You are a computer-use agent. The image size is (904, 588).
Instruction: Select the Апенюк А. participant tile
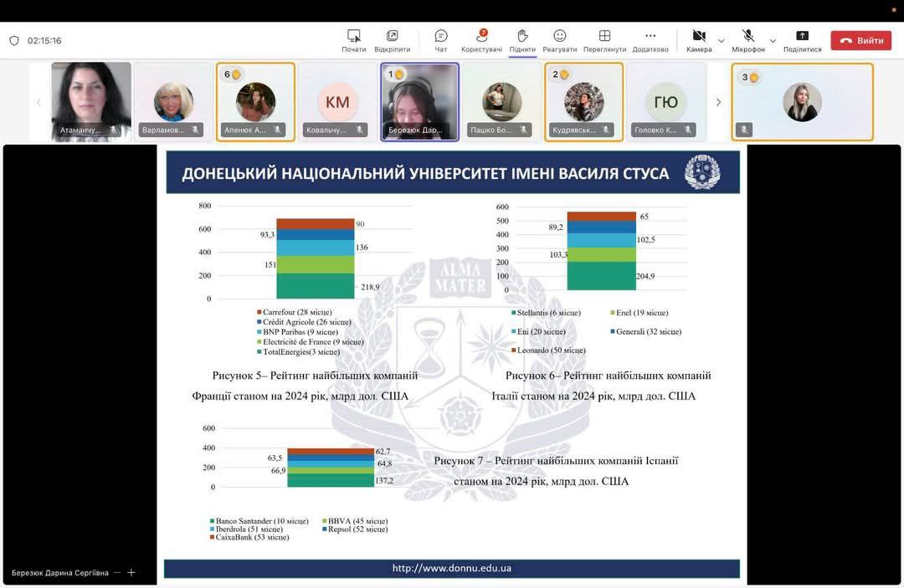[x=255, y=101]
